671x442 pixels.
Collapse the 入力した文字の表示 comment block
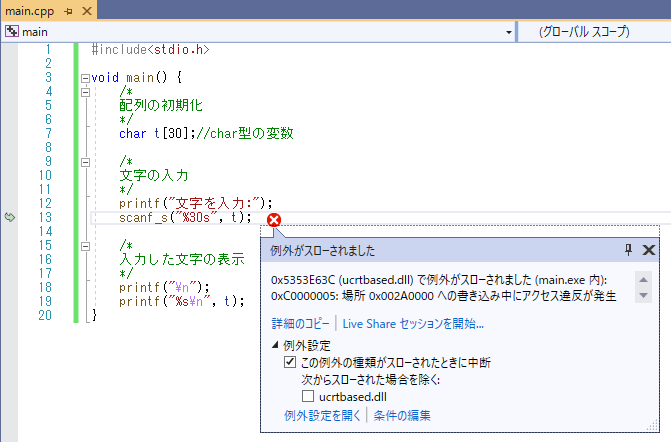click(85, 246)
